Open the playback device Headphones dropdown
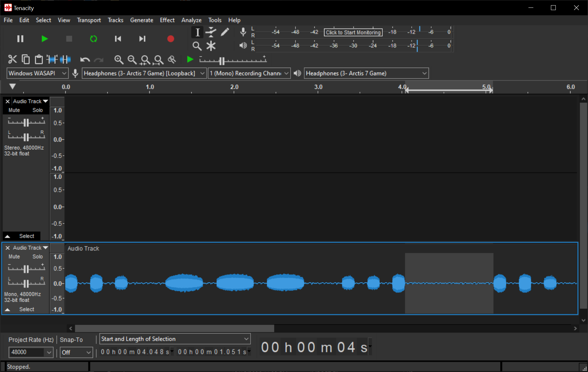 click(x=366, y=73)
